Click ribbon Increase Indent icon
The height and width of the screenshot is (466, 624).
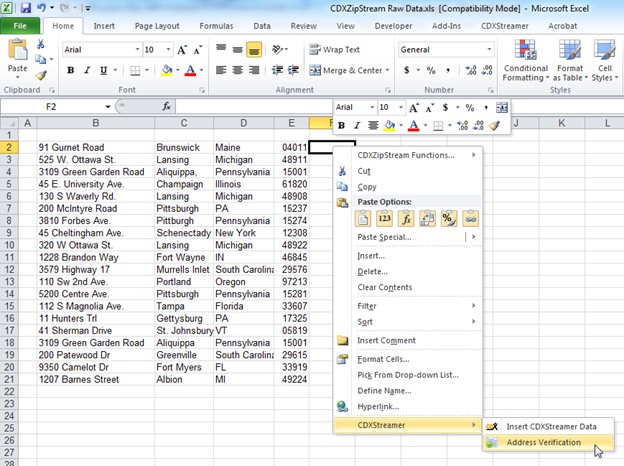(293, 70)
